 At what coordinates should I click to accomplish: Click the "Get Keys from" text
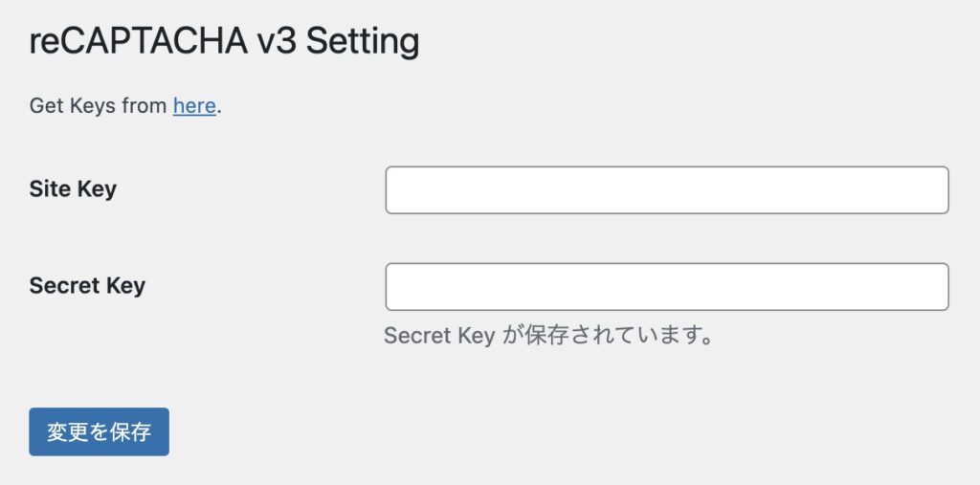(98, 106)
